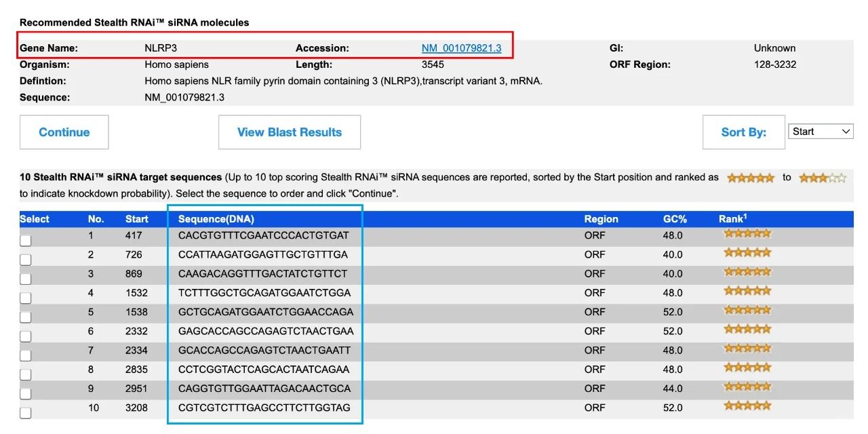Screen dimensions: 868x434
Task: Click the five-star legend icon in description
Action: coord(750,178)
